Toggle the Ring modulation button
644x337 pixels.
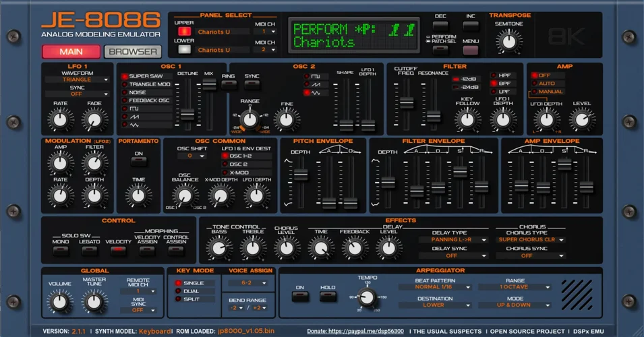pyautogui.click(x=229, y=84)
